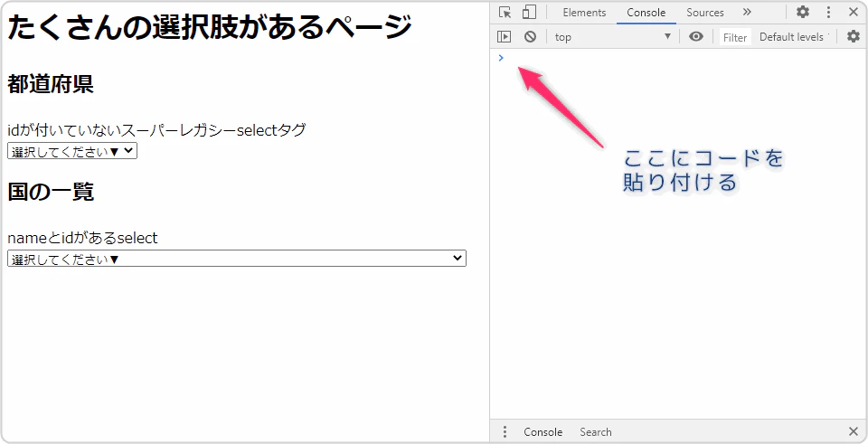This screenshot has width=868, height=444.
Task: Click the text nameとidがあるselect
Action: click(x=82, y=238)
